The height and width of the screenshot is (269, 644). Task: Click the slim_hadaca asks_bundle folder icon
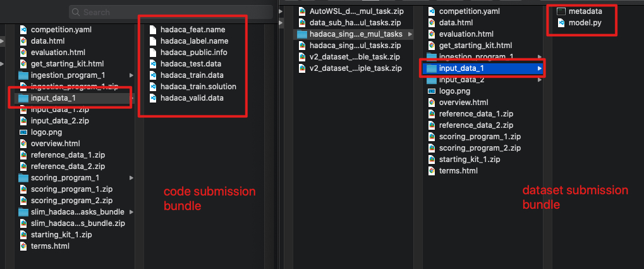tap(23, 211)
